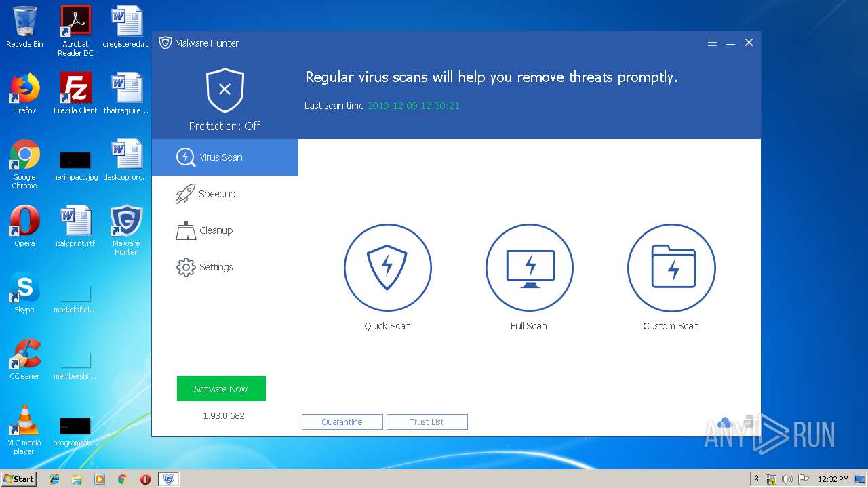The image size is (868, 488).
Task: Click the cloud status icon
Action: tap(724, 422)
